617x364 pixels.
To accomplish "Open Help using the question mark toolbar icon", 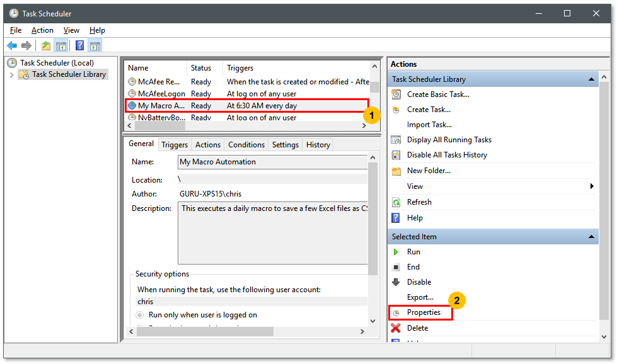I will [79, 45].
